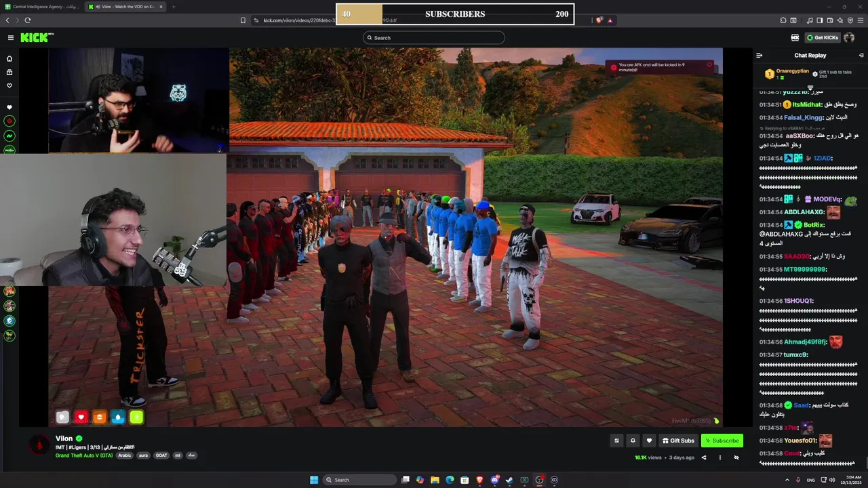Share the video using the share icon
868x488 pixels.
(704, 457)
